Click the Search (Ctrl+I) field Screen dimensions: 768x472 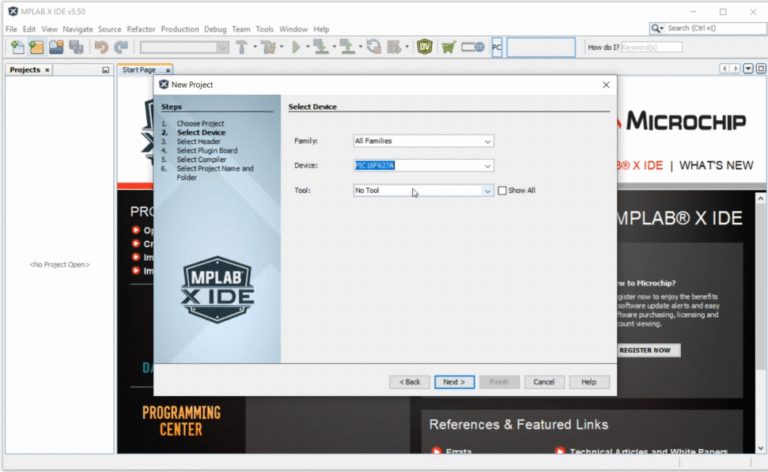click(x=708, y=28)
